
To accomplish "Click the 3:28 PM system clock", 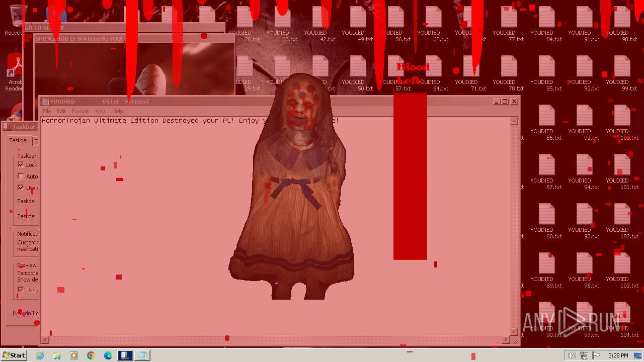I will pos(618,355).
